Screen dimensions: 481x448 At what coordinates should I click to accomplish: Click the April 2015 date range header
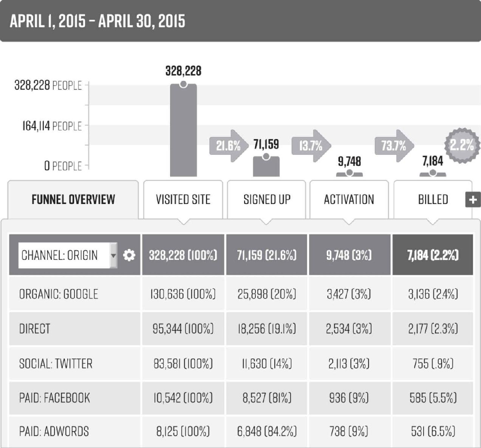click(97, 21)
